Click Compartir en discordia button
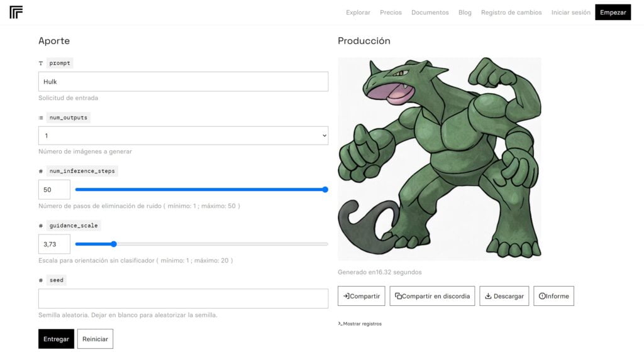Screen dimensions: 644x355 [432, 296]
